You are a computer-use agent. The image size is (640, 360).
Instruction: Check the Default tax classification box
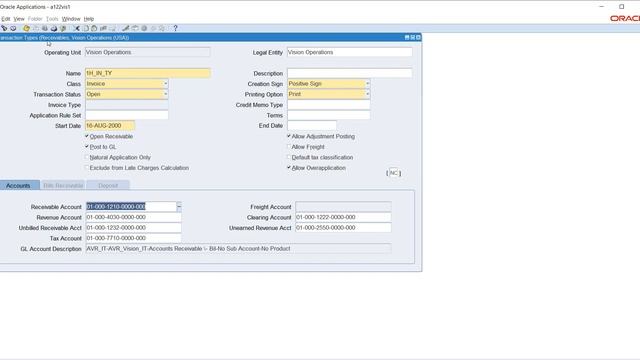tap(289, 157)
